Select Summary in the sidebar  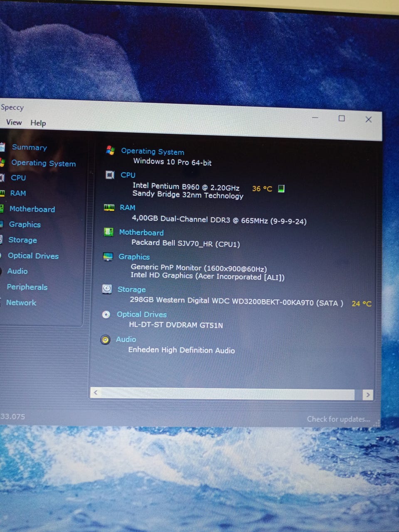coord(30,147)
